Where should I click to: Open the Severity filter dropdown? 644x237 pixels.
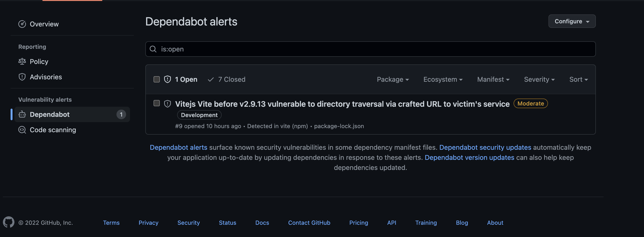(539, 79)
